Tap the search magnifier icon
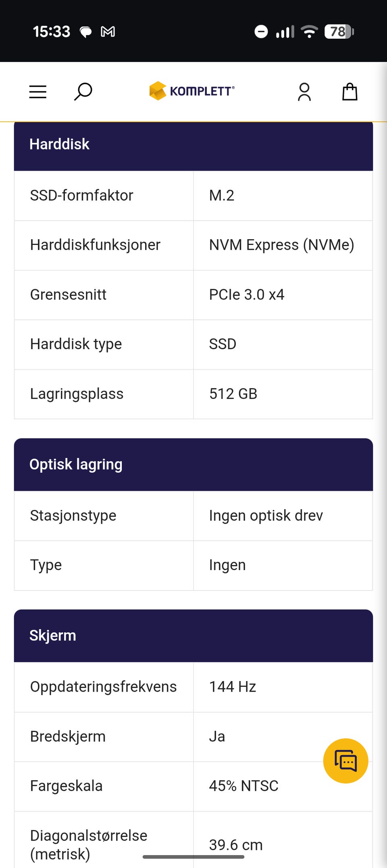 point(83,92)
